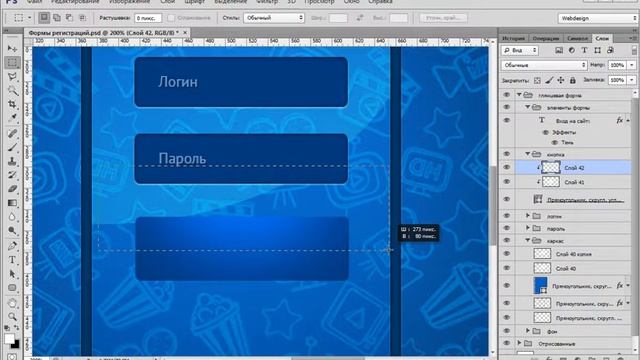Viewport: 640px width, 360px height.
Task: Select the Pen tool
Action: tap(12, 246)
